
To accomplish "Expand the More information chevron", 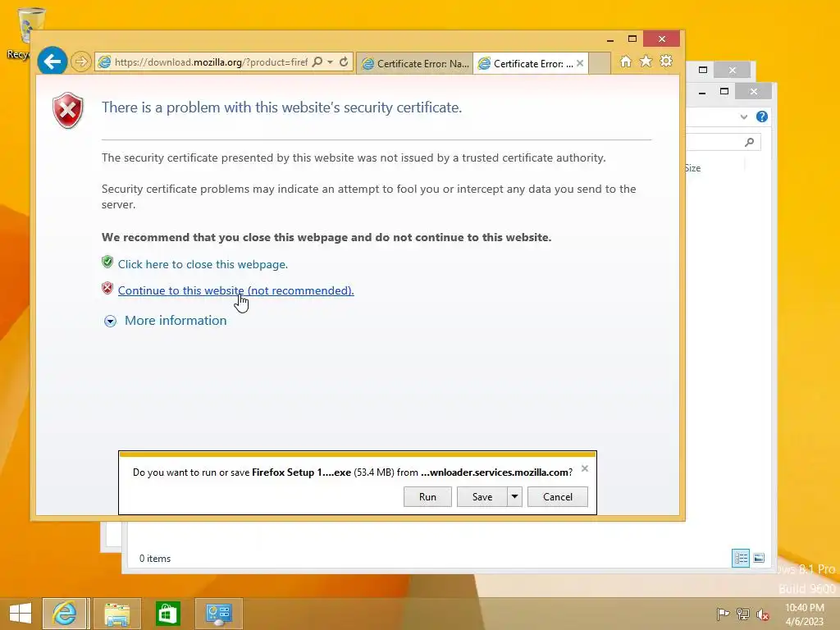I will tap(110, 321).
